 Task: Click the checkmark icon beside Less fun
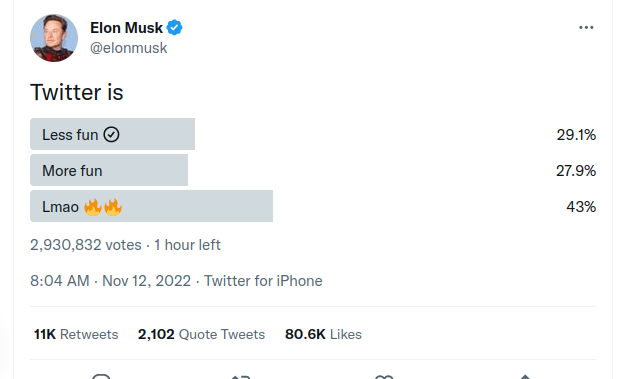coord(111,134)
